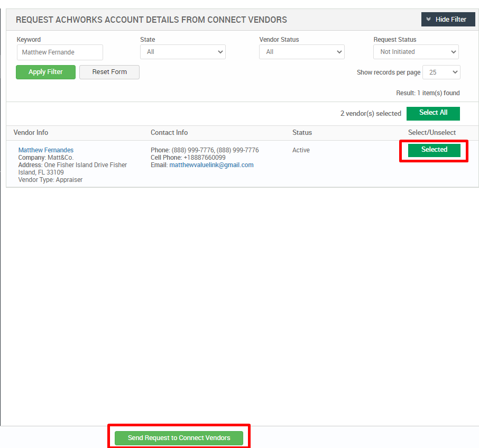Toggle Select All for listed vendors
The image size is (479, 448).
click(433, 113)
